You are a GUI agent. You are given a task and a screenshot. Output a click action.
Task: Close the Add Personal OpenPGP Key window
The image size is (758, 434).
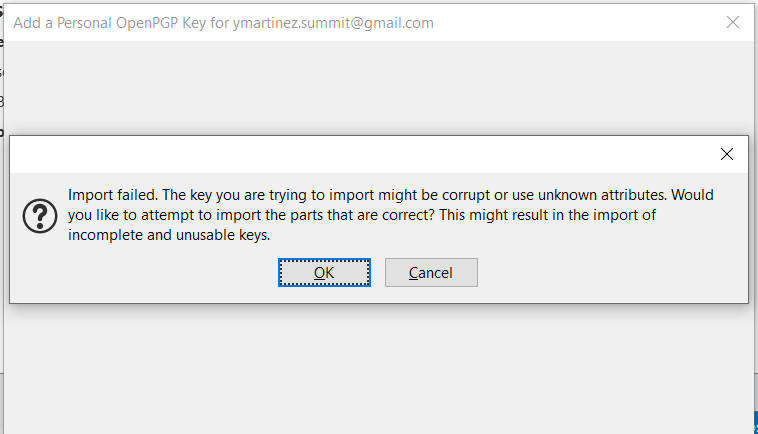[x=734, y=22]
